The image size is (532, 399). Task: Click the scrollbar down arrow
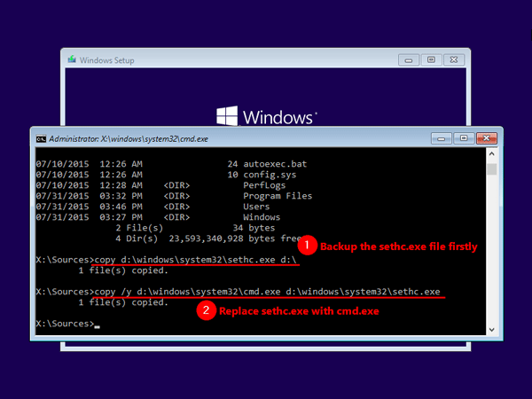491,330
